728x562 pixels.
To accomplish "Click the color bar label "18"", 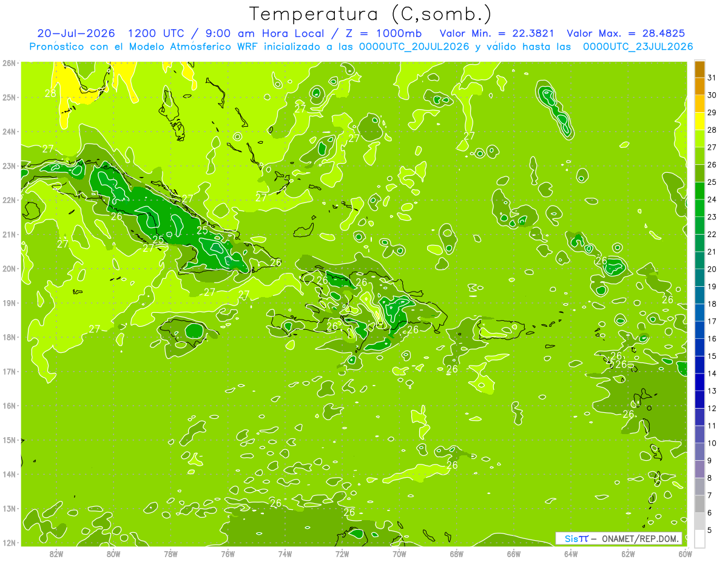I will tap(712, 304).
